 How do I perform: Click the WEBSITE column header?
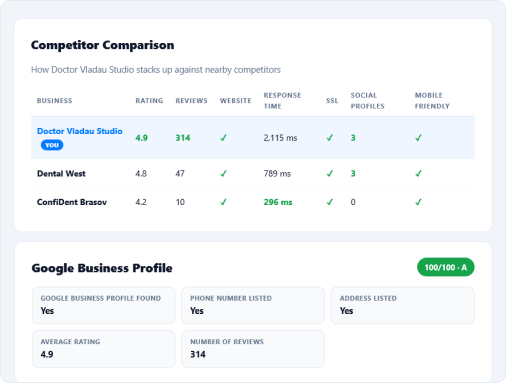235,101
